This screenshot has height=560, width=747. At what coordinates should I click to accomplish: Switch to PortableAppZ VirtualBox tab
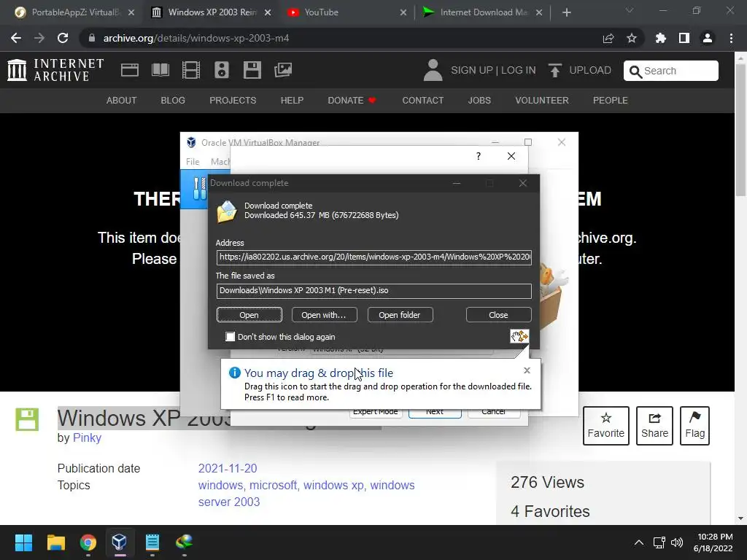75,12
